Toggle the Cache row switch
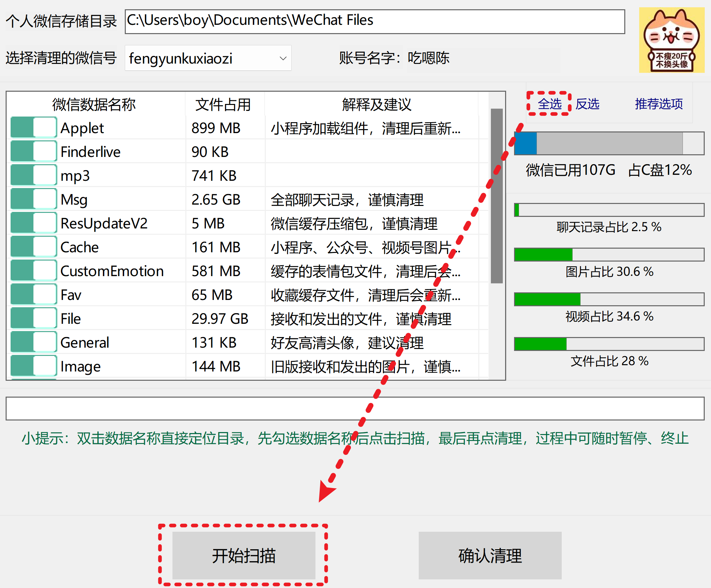This screenshot has height=588, width=711. [33, 247]
